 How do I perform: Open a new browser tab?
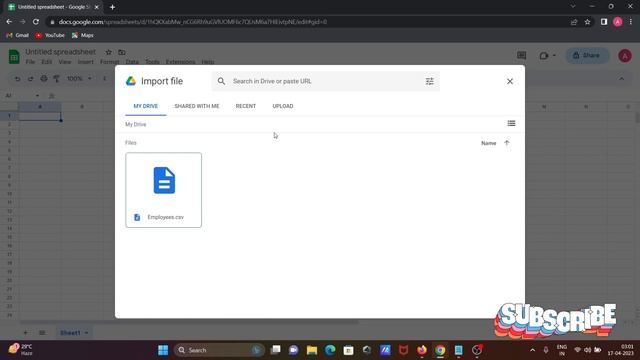(x=112, y=7)
